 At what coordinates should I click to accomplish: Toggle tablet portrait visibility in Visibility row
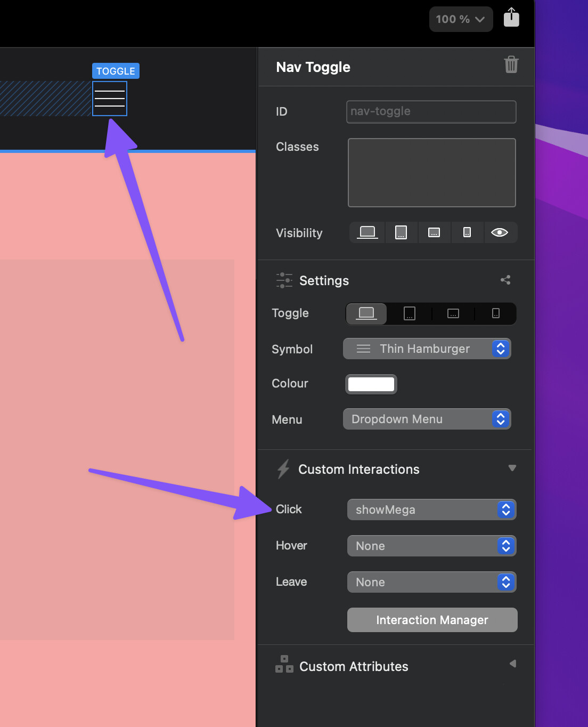[401, 232]
